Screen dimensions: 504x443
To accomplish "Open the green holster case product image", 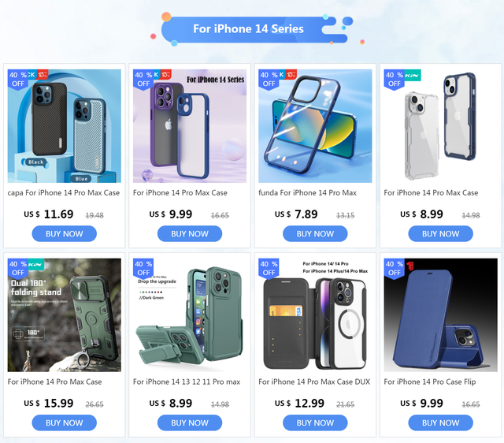I will (190, 315).
